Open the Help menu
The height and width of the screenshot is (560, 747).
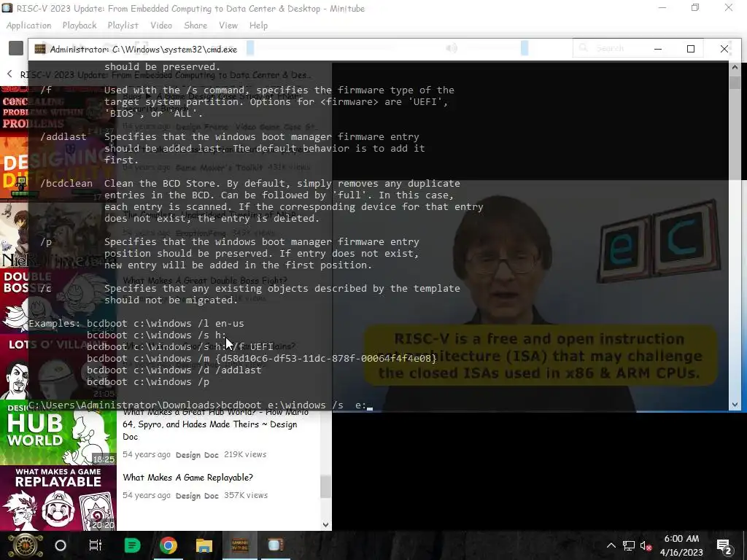[258, 26]
